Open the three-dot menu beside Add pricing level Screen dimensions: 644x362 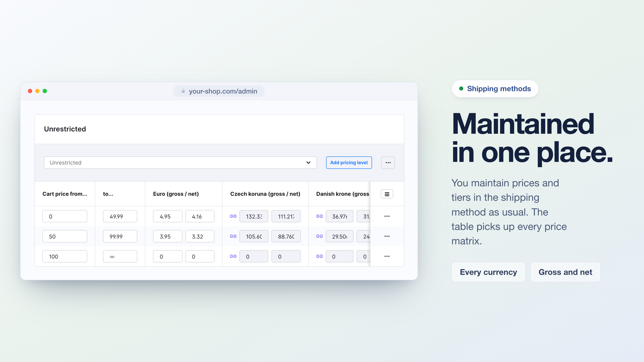[388, 163]
